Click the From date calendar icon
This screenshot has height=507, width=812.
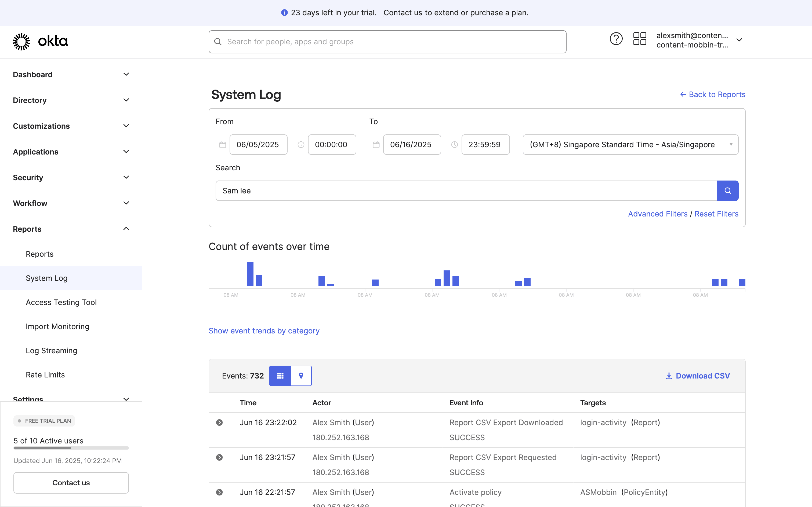coord(222,145)
